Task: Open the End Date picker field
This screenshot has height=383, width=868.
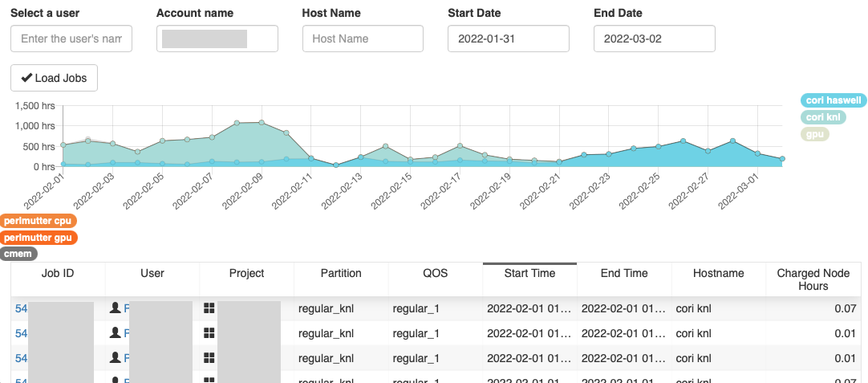Action: point(654,39)
